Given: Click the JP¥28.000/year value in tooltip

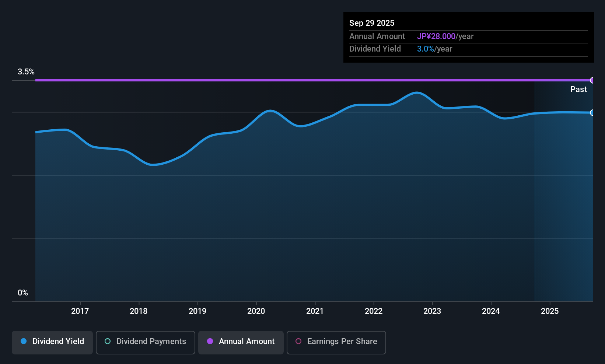Looking at the screenshot, I should click(445, 36).
